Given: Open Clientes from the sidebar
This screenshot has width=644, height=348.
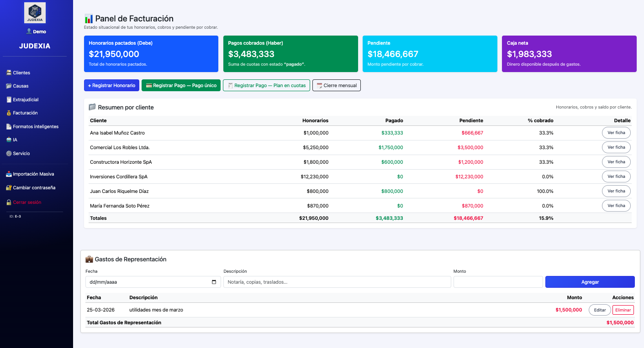Looking at the screenshot, I should click(21, 73).
